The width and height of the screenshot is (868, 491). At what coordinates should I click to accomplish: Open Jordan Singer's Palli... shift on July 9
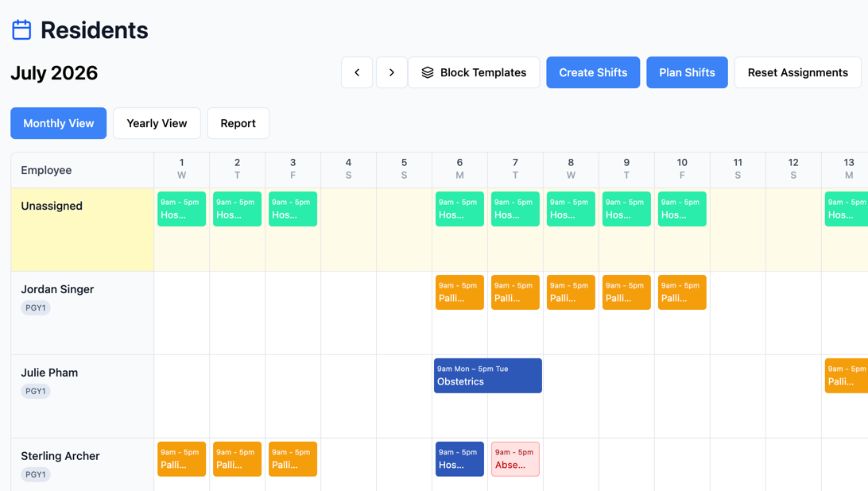click(x=626, y=292)
